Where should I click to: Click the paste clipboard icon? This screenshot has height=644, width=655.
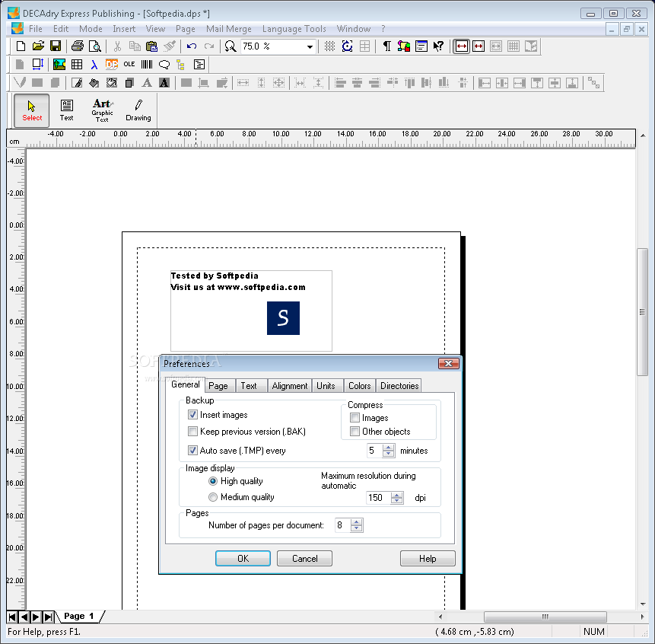click(151, 46)
